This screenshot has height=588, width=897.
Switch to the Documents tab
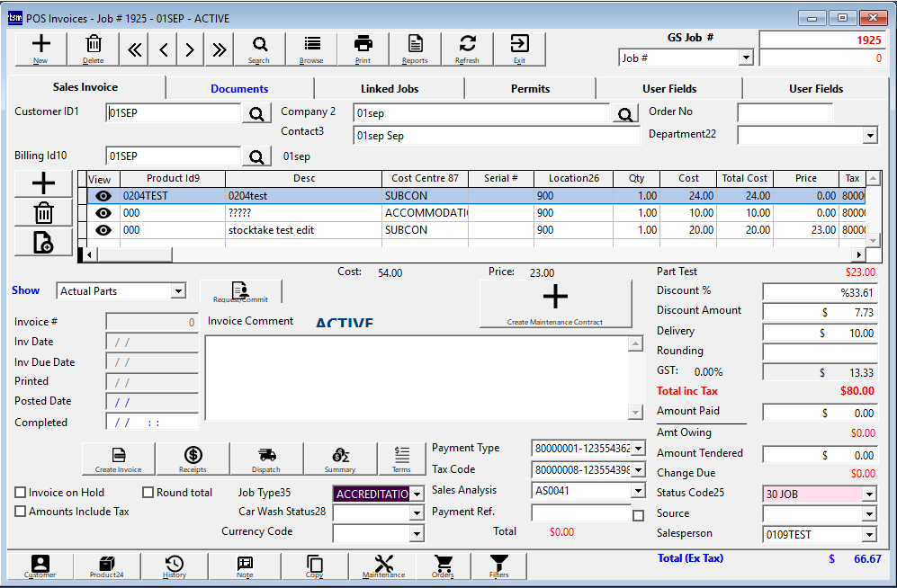[239, 88]
